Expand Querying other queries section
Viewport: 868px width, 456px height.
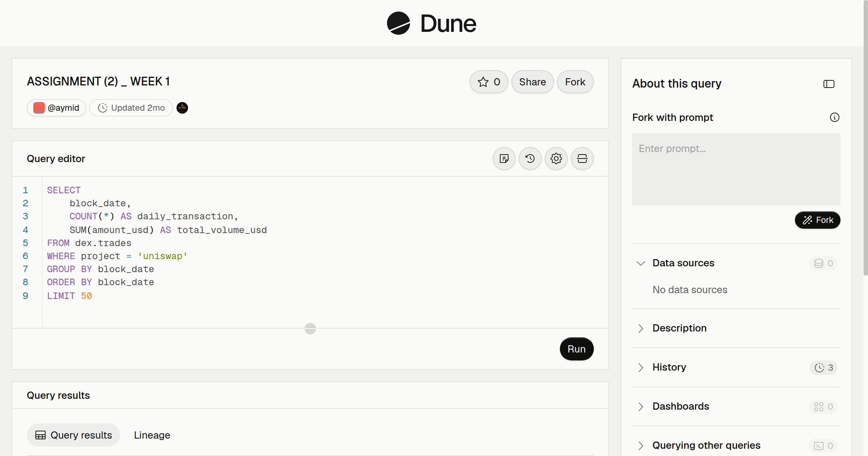[x=641, y=446]
